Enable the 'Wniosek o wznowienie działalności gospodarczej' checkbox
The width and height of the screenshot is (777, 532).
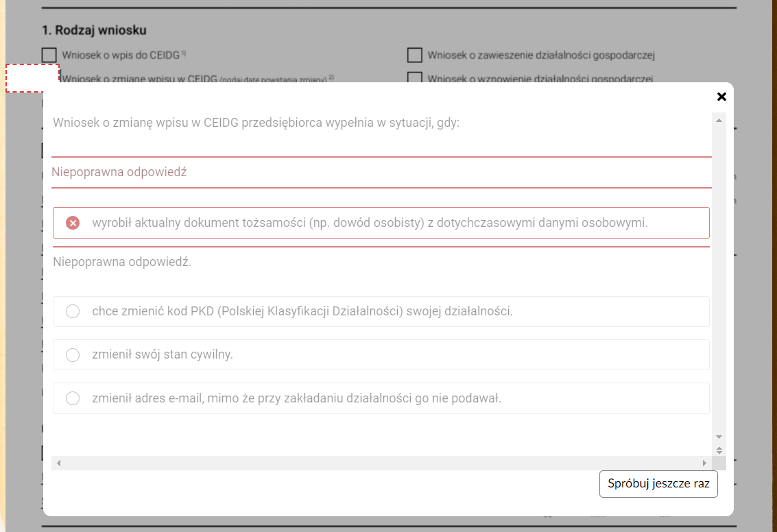414,77
